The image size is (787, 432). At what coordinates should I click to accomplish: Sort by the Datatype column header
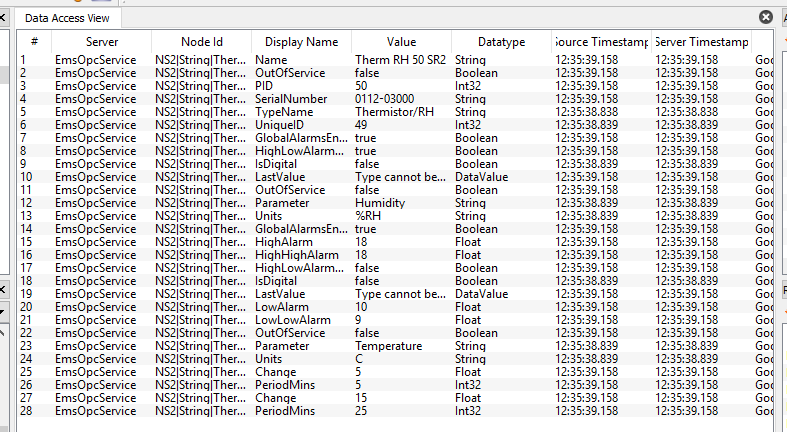tap(501, 42)
